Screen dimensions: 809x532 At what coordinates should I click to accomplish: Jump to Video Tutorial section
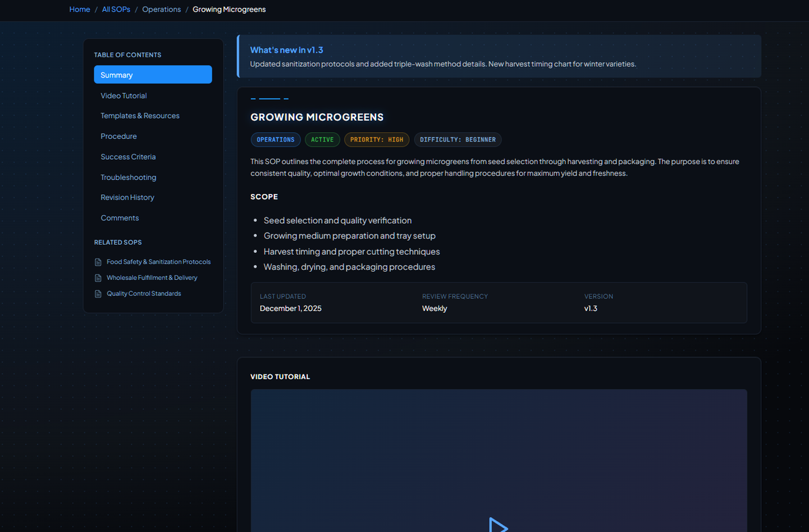click(x=123, y=96)
